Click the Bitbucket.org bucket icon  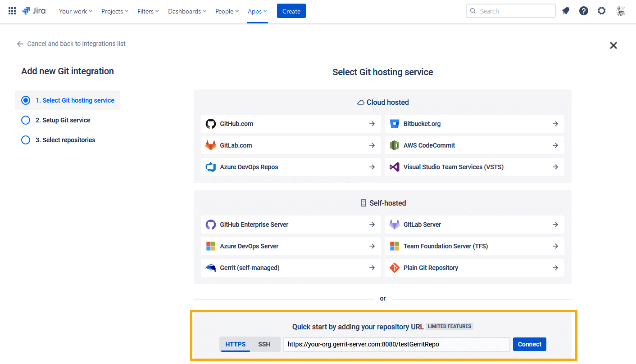pyautogui.click(x=395, y=124)
